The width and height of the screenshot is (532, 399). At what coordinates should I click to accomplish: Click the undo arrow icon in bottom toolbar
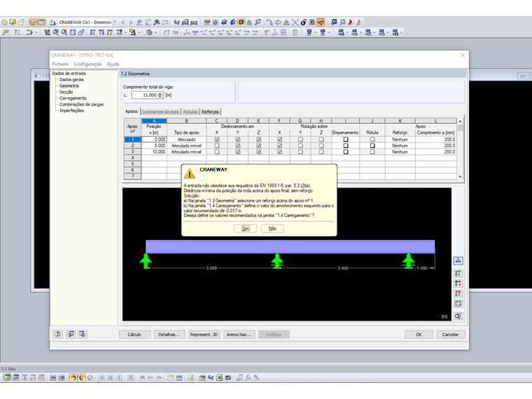[73, 377]
